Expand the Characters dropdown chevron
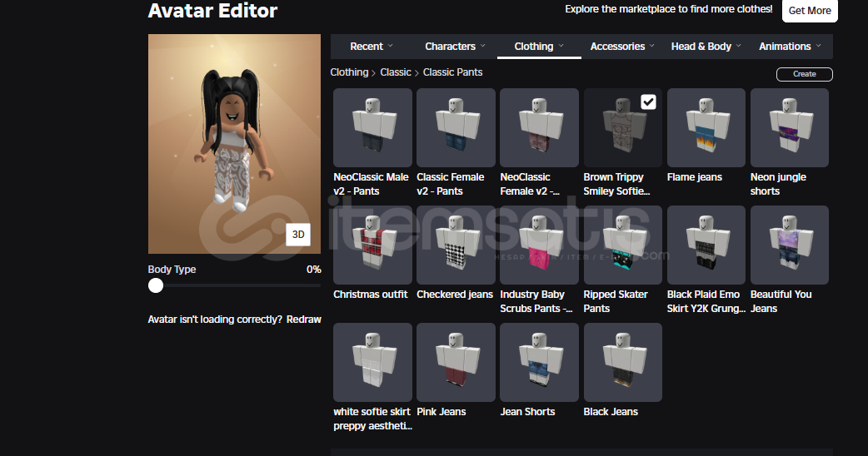Viewport: 868px width, 456px height. [x=482, y=46]
